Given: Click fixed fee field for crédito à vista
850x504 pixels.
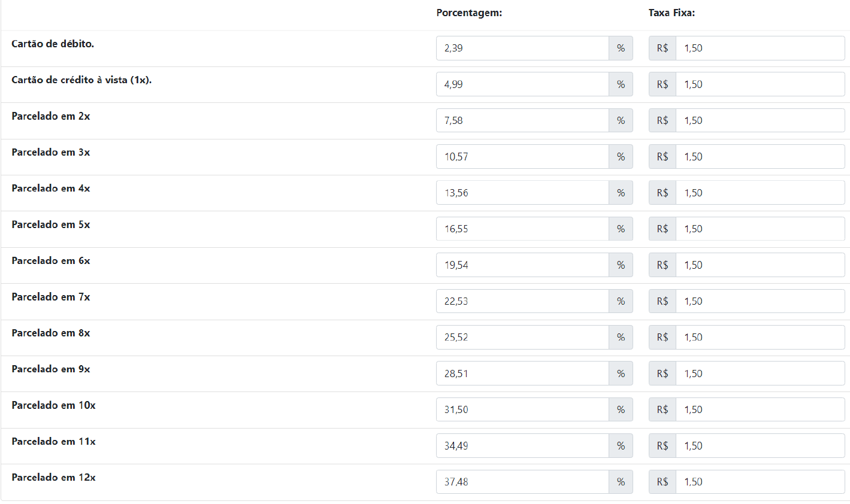Looking at the screenshot, I should (x=760, y=84).
